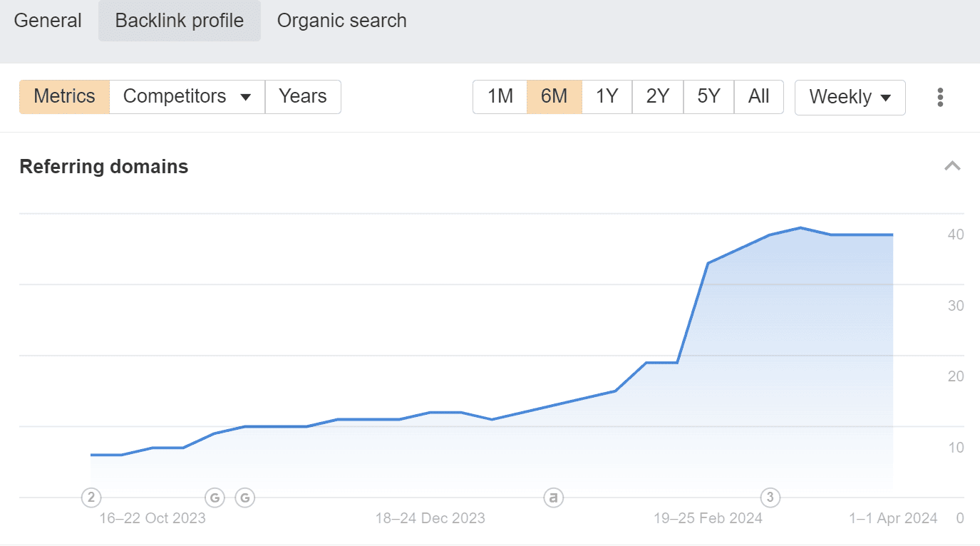Viewport: 980px width, 546px height.
Task: Switch to the Years view
Action: (303, 96)
